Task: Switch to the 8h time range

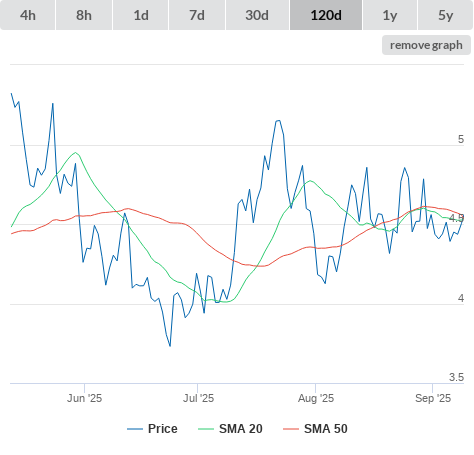Action: [84, 15]
